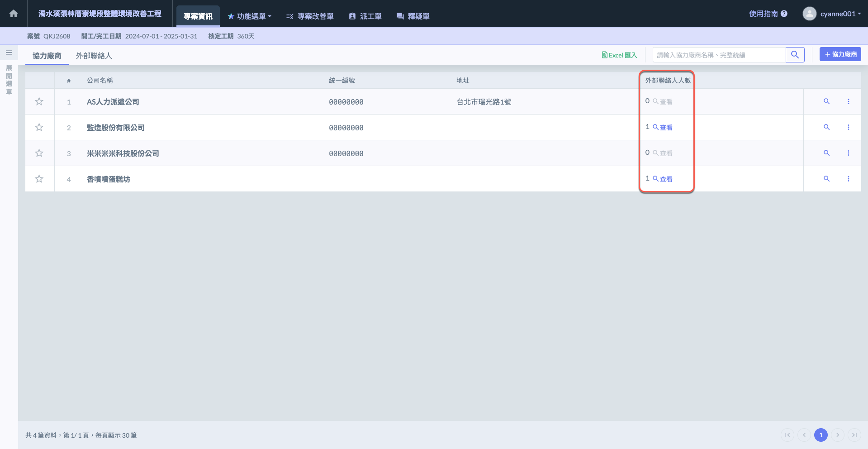
Task: Click the Excel 匯入 import button
Action: click(619, 55)
